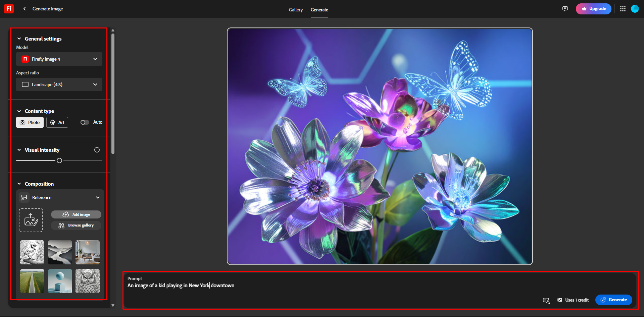Viewport: 644px width, 317px height.
Task: Open the Firefly Image 4 model dropdown
Action: pos(59,59)
